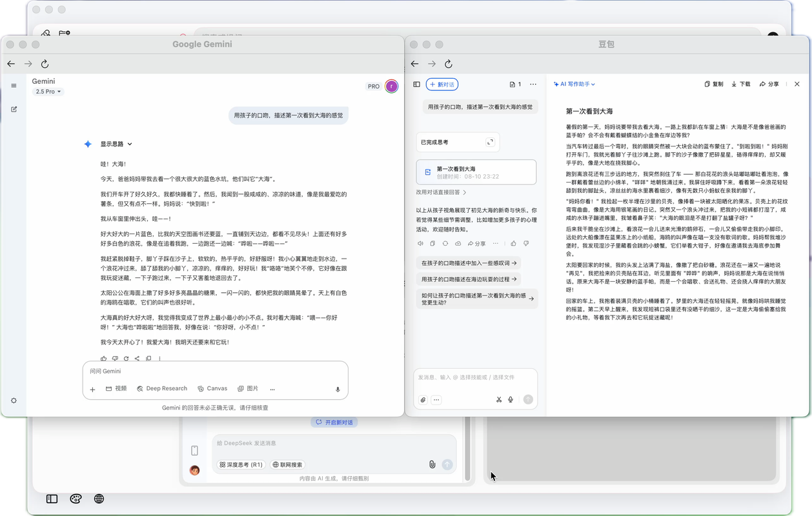The image size is (812, 516).
Task: Open 豆包 chat more options menu
Action: (x=533, y=84)
